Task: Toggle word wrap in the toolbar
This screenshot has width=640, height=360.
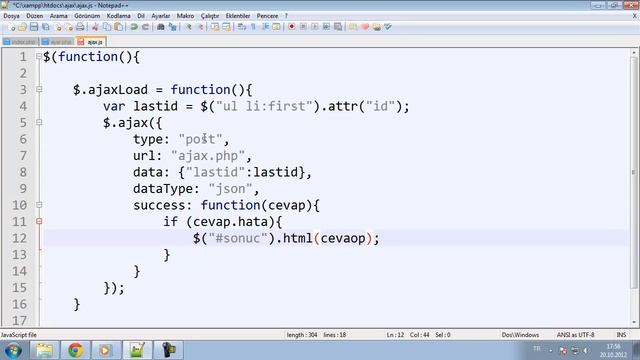Action: click(242, 27)
